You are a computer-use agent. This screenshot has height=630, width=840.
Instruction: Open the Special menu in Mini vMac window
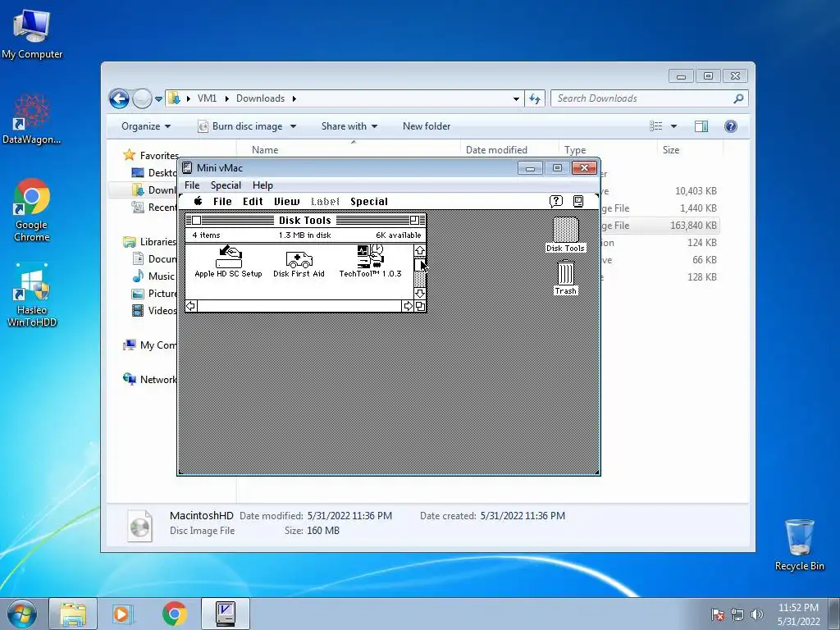click(226, 185)
